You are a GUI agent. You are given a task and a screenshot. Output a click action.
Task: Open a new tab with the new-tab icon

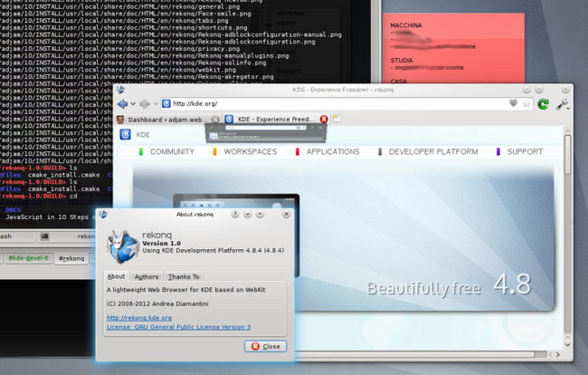click(x=337, y=119)
